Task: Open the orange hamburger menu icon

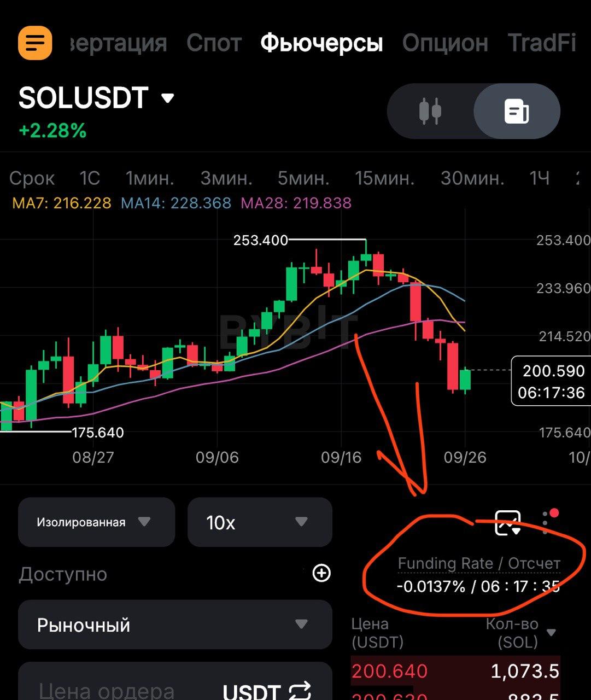Action: coord(35,43)
